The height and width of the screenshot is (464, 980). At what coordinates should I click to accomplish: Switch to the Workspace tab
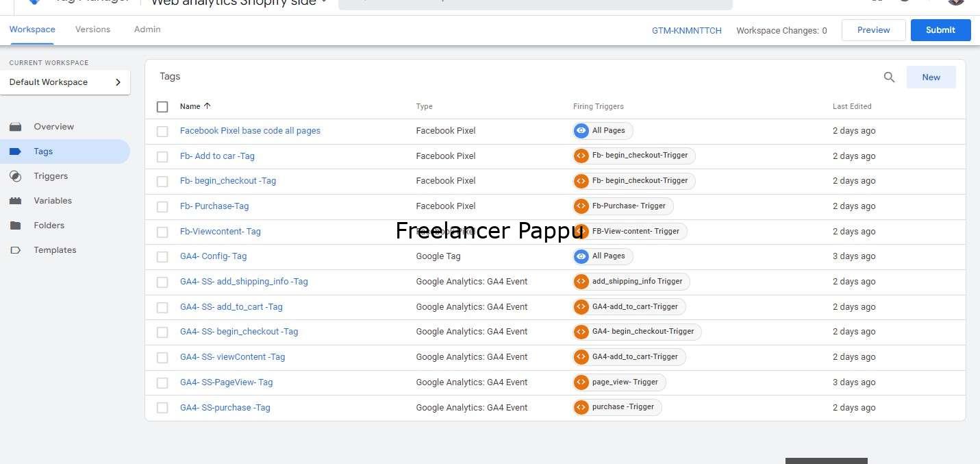[x=32, y=29]
